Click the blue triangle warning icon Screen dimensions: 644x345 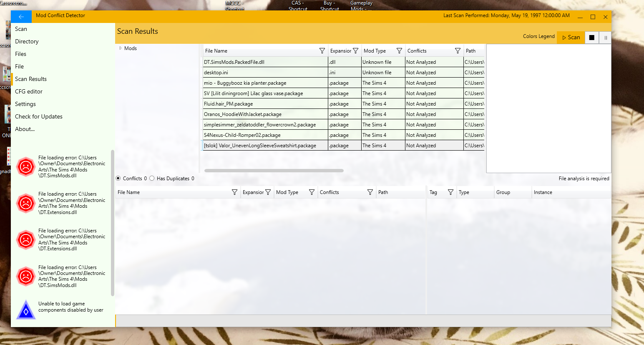click(x=26, y=310)
